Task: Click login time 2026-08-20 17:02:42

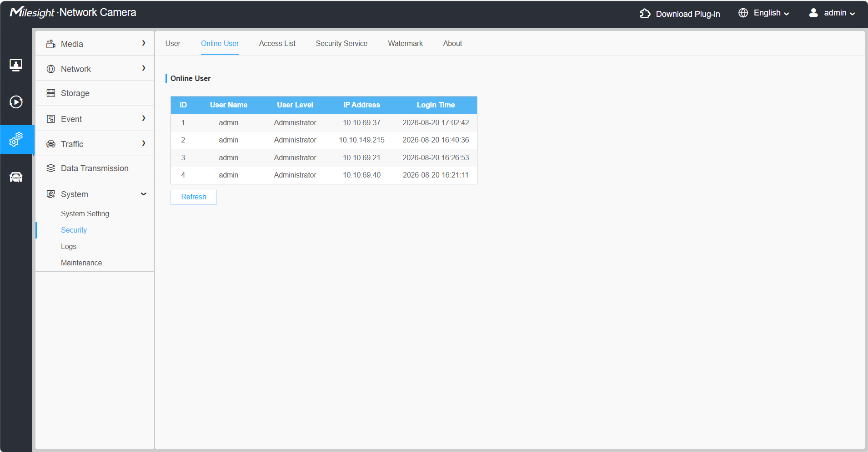Action: pos(436,122)
